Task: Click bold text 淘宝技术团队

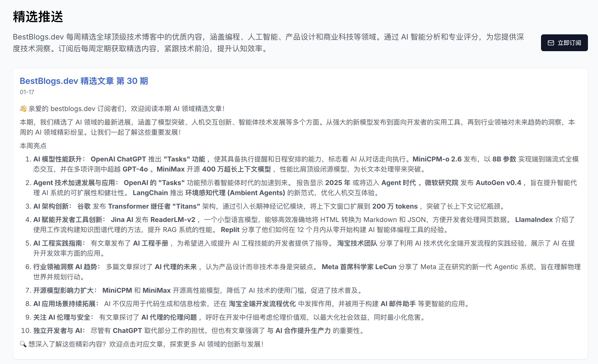Action: pos(357,243)
